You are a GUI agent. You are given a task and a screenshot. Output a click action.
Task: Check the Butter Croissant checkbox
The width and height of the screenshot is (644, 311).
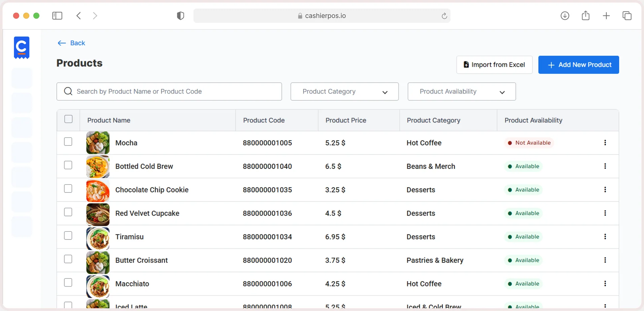[x=68, y=259]
